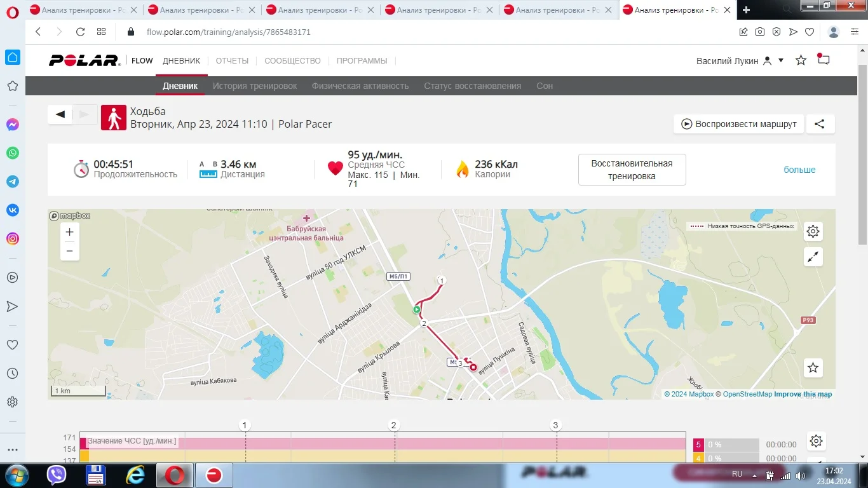This screenshot has height=488, width=868.
Task: Click the page vertical scrollbar
Action: tap(862, 154)
